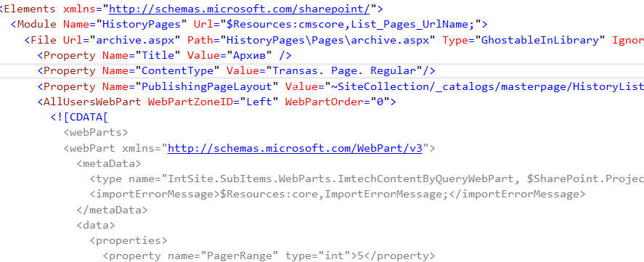The image size is (644, 262).
Task: Click the "archive.aspx" File Url value
Action: tap(135, 40)
